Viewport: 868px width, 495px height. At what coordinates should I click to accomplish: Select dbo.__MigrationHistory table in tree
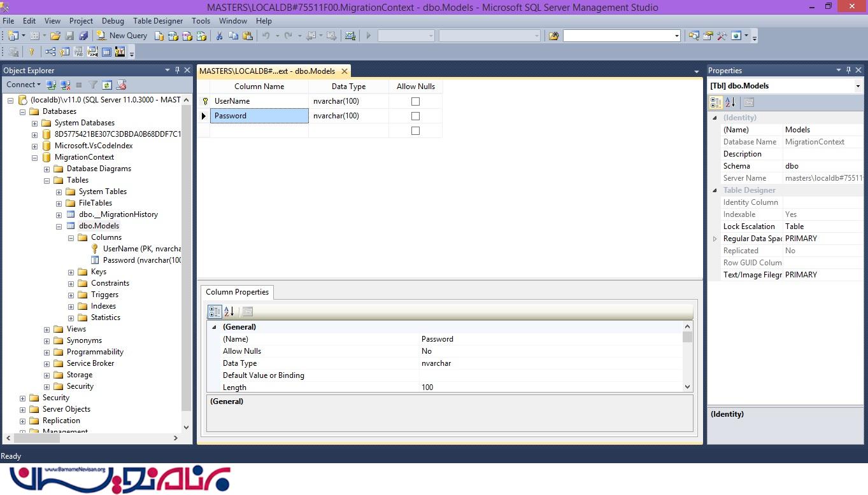pos(118,214)
